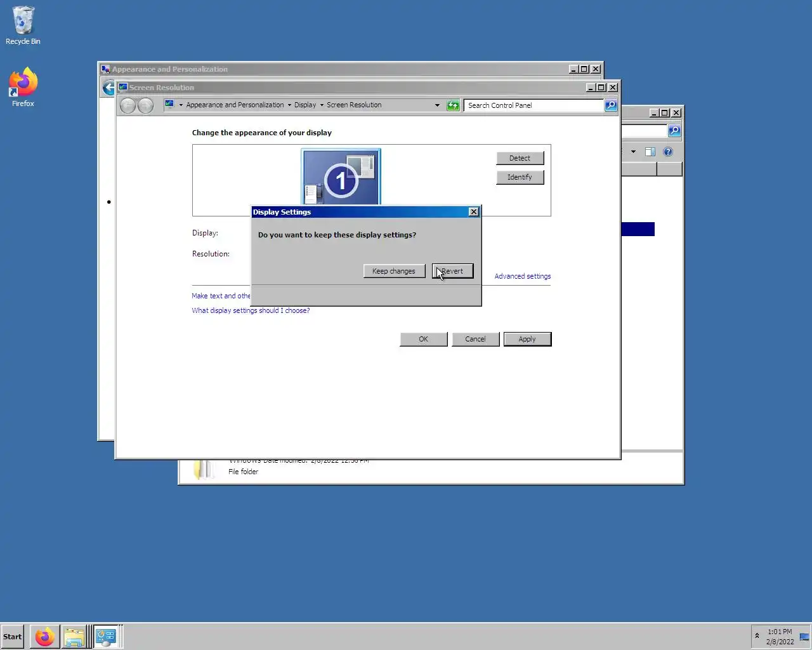This screenshot has height=650, width=812.
Task: Click Back button in Appearance and Personalization window
Action: click(108, 88)
